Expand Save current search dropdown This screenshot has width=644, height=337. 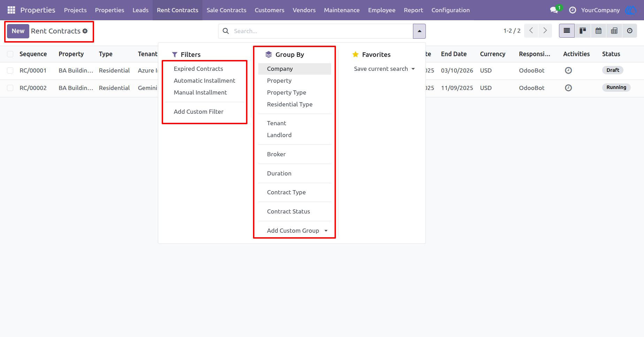coord(384,69)
